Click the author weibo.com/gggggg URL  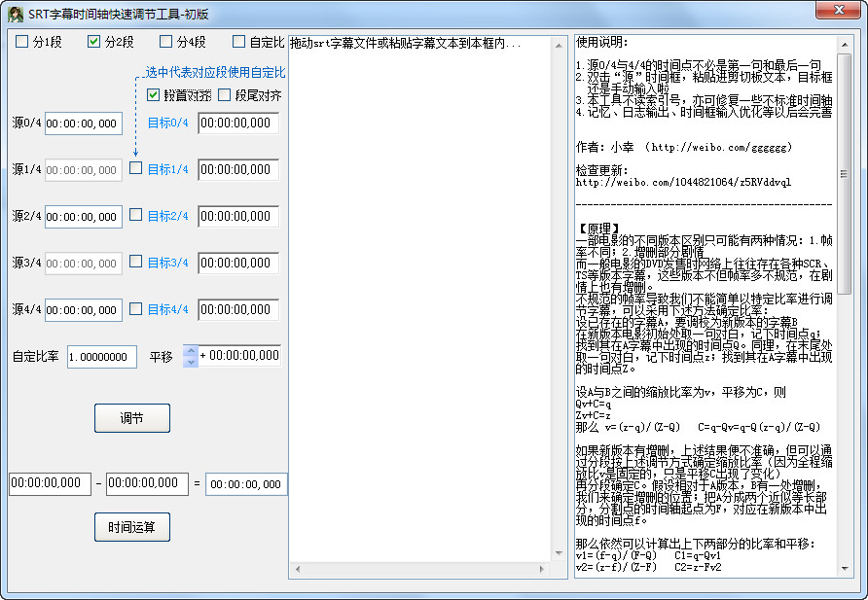(721, 147)
